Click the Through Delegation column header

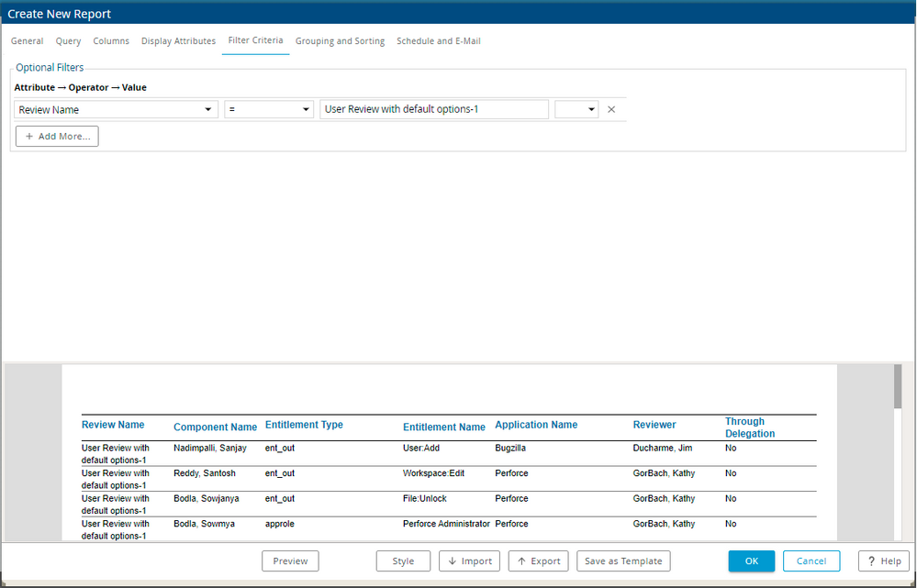point(750,427)
